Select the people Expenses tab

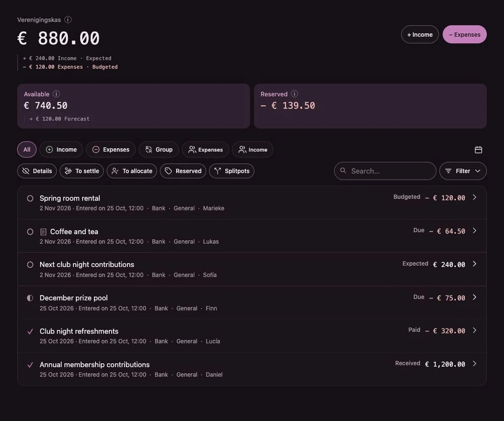coord(205,150)
